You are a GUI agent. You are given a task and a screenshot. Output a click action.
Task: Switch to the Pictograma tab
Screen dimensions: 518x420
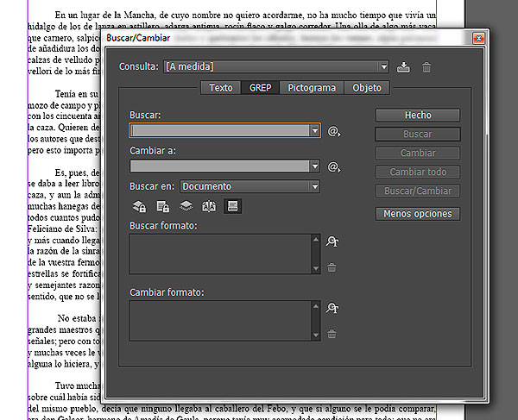[x=312, y=88]
